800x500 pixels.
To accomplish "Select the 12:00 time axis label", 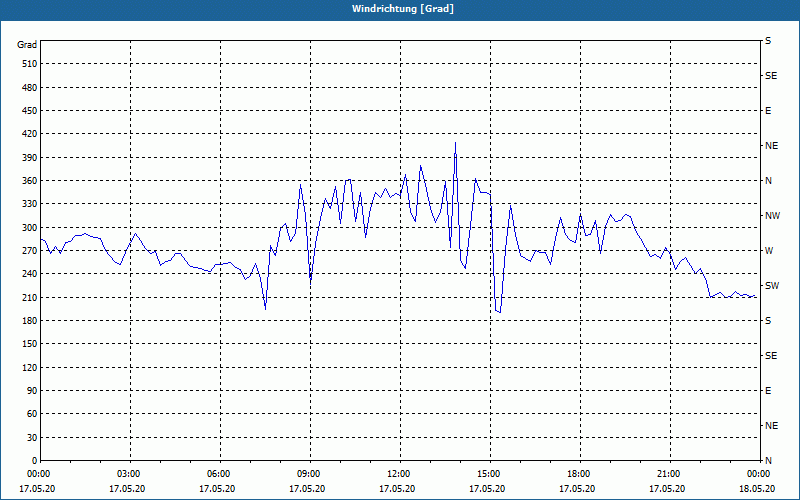I will (x=399, y=474).
